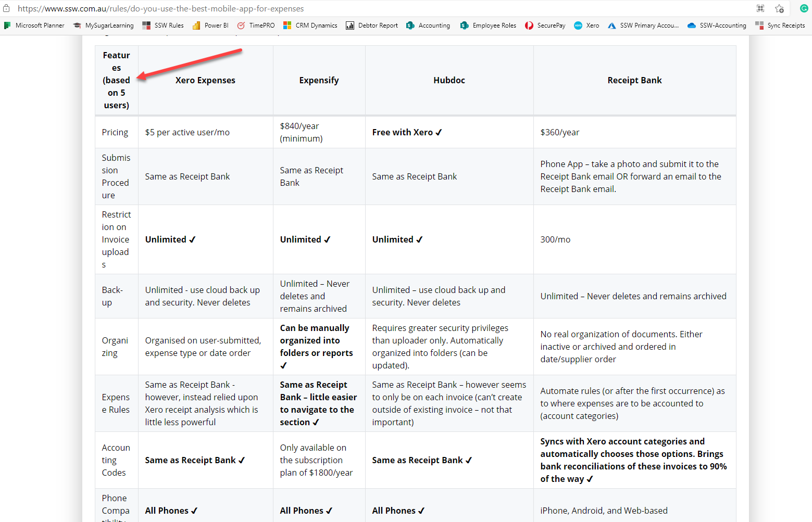Open the SSW Primary Accou... bookmark
Image resolution: width=812 pixels, height=522 pixels.
643,25
